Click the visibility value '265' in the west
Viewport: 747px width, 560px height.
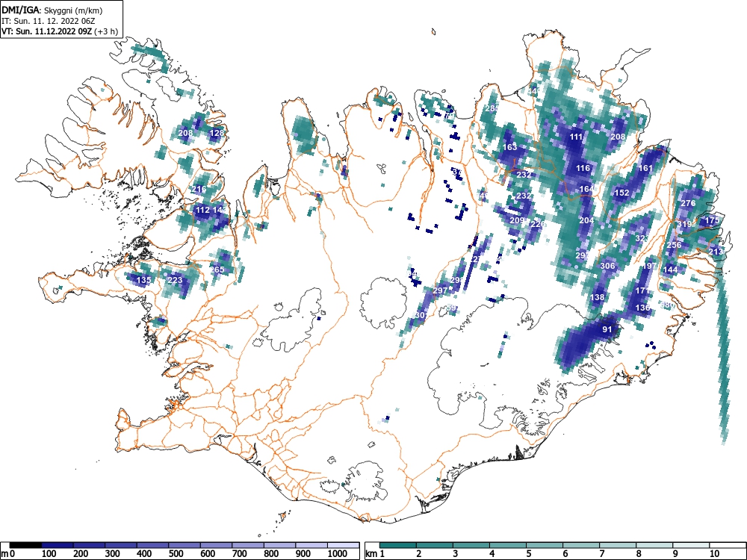click(x=217, y=270)
